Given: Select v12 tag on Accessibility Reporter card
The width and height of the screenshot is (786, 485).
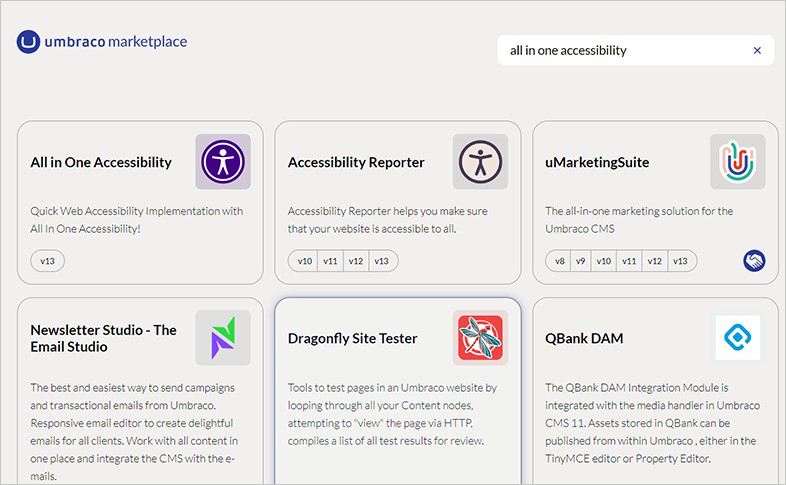Looking at the screenshot, I should point(356,261).
